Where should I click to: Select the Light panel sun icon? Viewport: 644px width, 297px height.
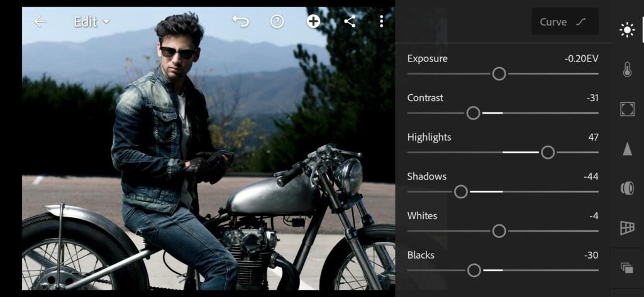(x=627, y=30)
